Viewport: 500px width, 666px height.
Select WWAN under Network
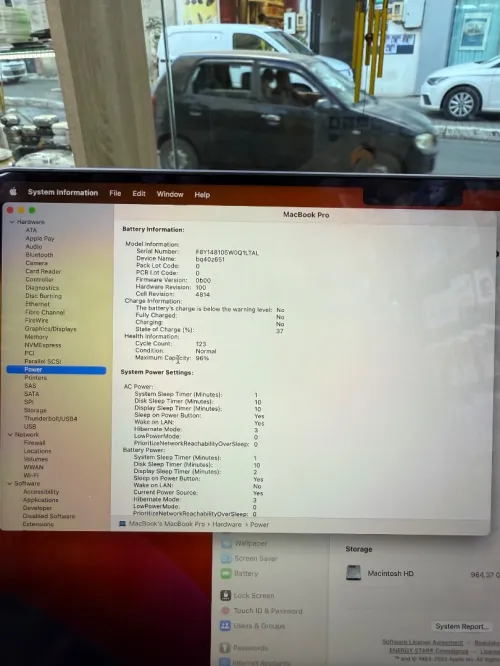point(34,467)
